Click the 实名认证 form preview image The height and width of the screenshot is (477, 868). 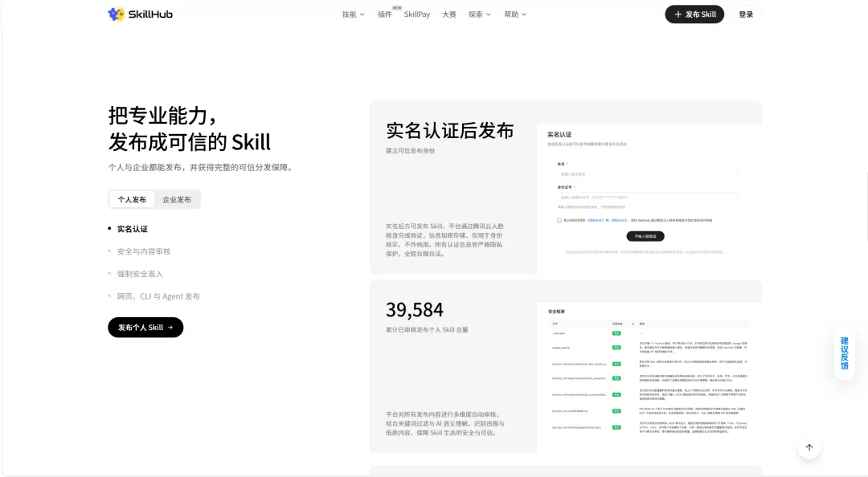click(649, 198)
